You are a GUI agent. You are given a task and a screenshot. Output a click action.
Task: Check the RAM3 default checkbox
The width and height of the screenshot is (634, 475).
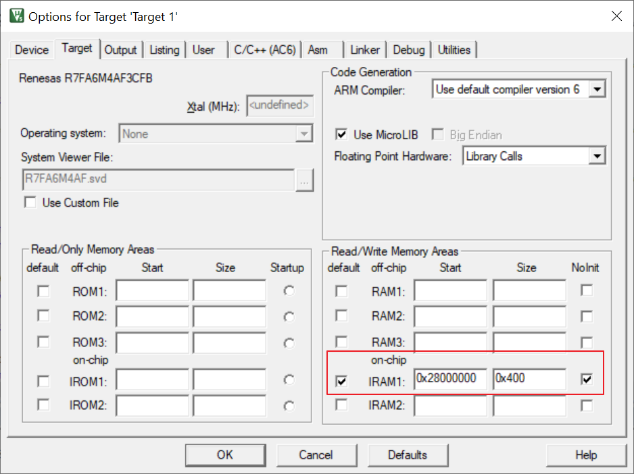tap(342, 342)
